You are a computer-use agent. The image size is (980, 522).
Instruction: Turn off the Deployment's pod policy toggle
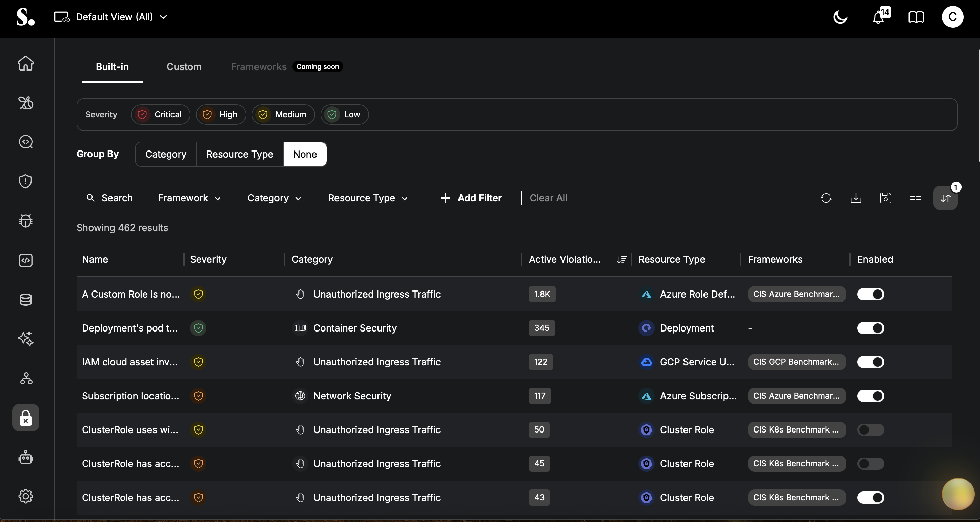click(871, 328)
